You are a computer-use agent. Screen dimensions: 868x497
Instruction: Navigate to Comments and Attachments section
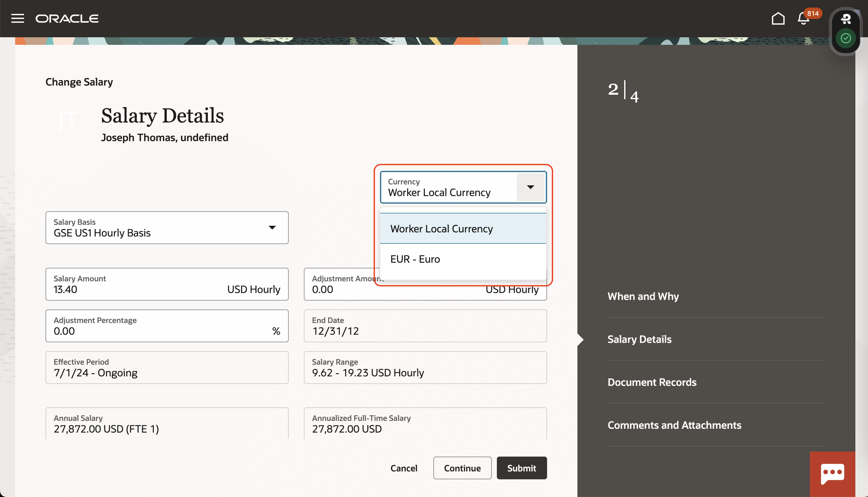[x=674, y=424]
